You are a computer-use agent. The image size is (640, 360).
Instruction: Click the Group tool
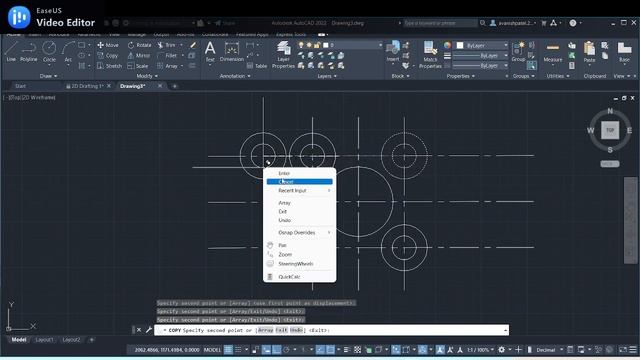[x=518, y=51]
